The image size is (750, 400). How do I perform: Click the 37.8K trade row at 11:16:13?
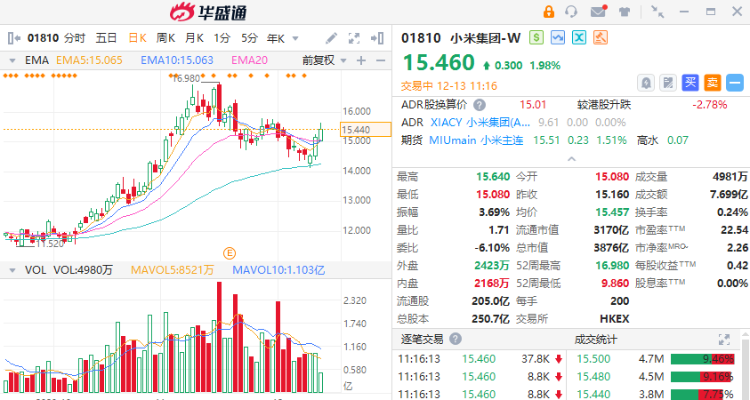click(480, 359)
